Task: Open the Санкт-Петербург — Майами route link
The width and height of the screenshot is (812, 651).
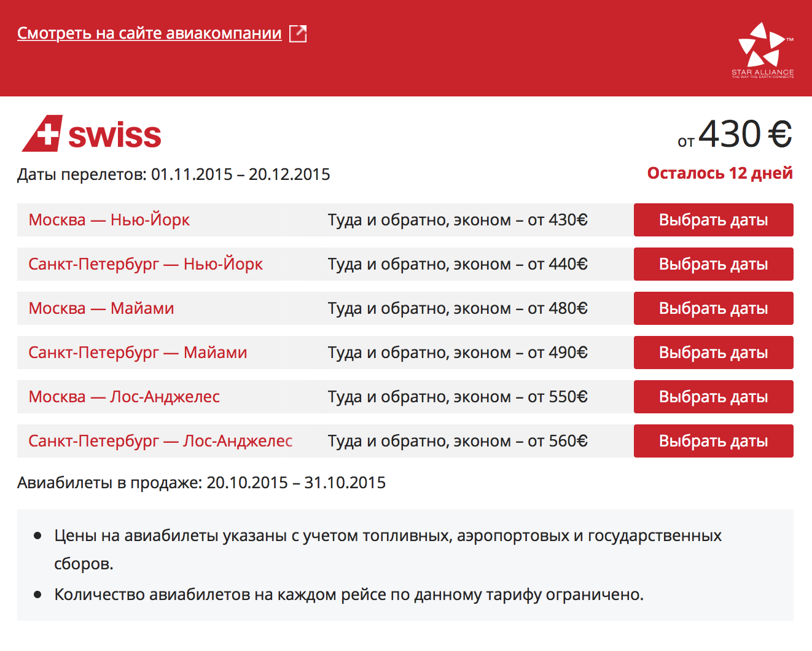Action: click(x=138, y=353)
